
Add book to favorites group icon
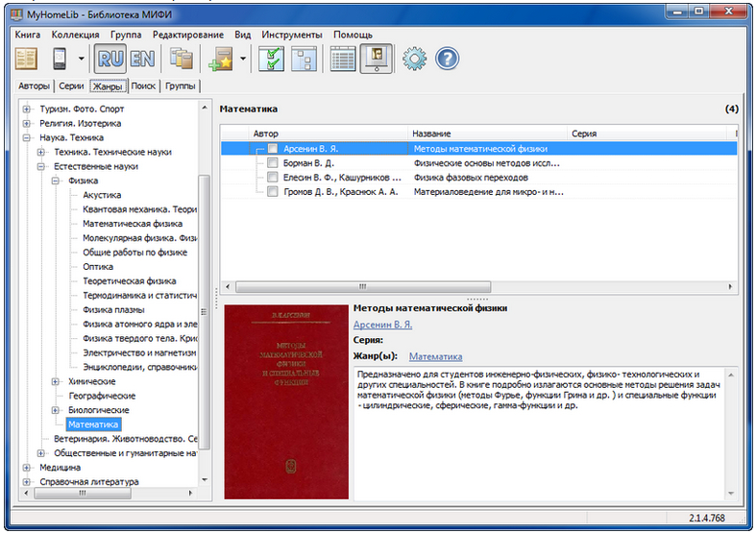click(221, 59)
